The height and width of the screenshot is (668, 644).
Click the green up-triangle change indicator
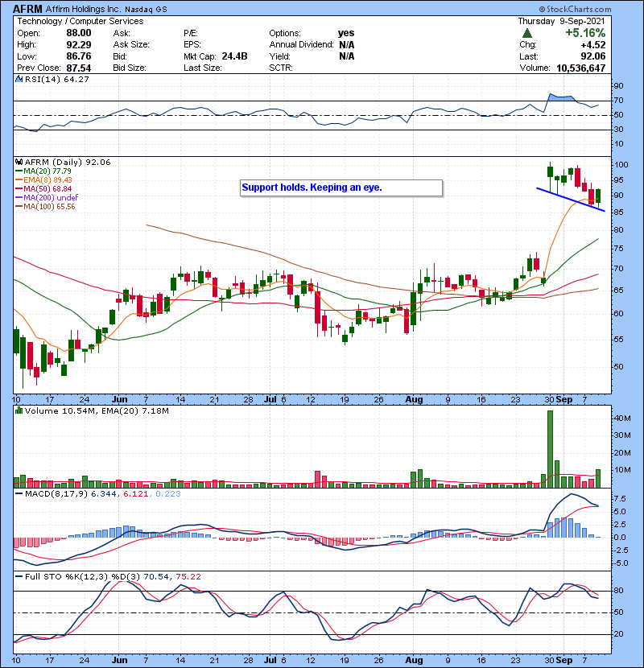[x=527, y=33]
